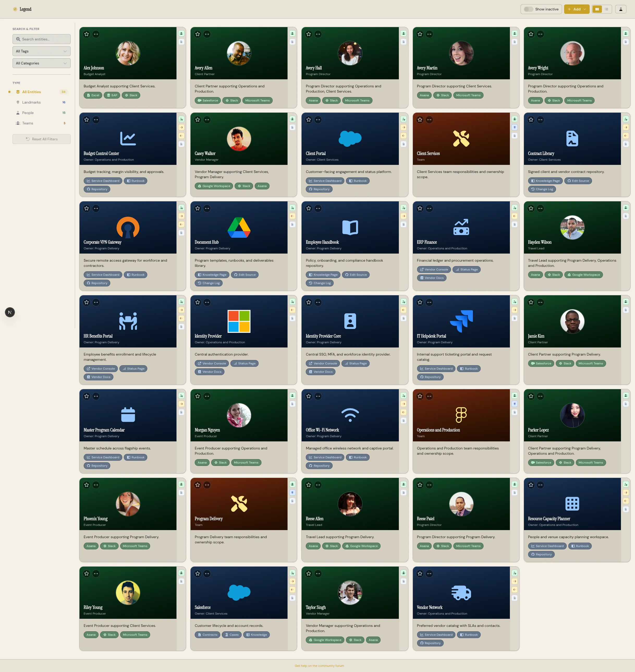Click the people group icon beside Alex Johnson
The width and height of the screenshot is (635, 672).
181,34
